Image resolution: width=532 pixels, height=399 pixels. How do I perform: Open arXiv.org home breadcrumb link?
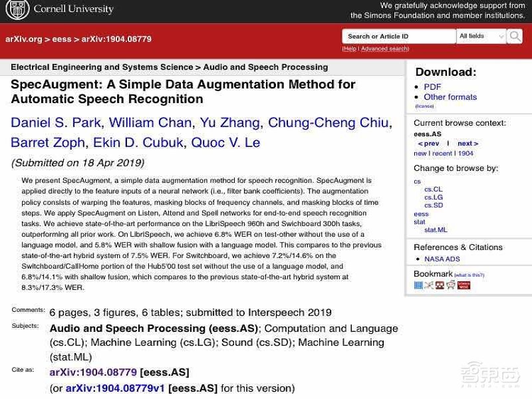click(23, 39)
